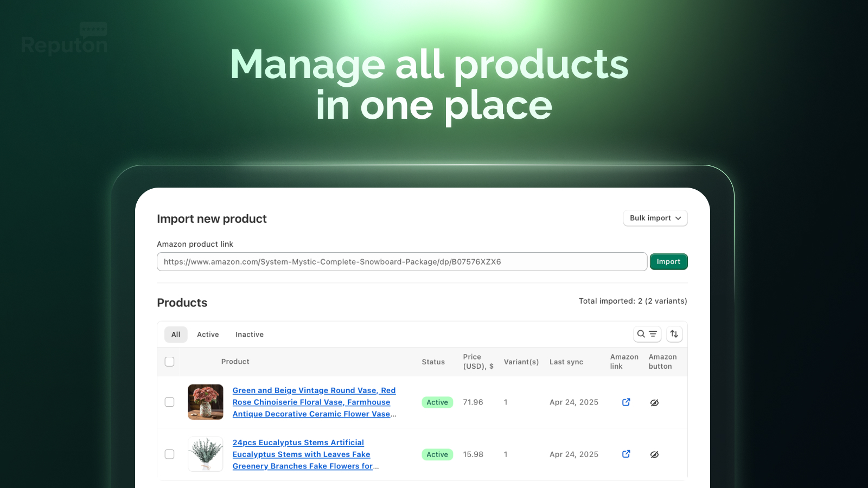Click the Status column header
The height and width of the screenshot is (488, 868).
pyautogui.click(x=433, y=362)
